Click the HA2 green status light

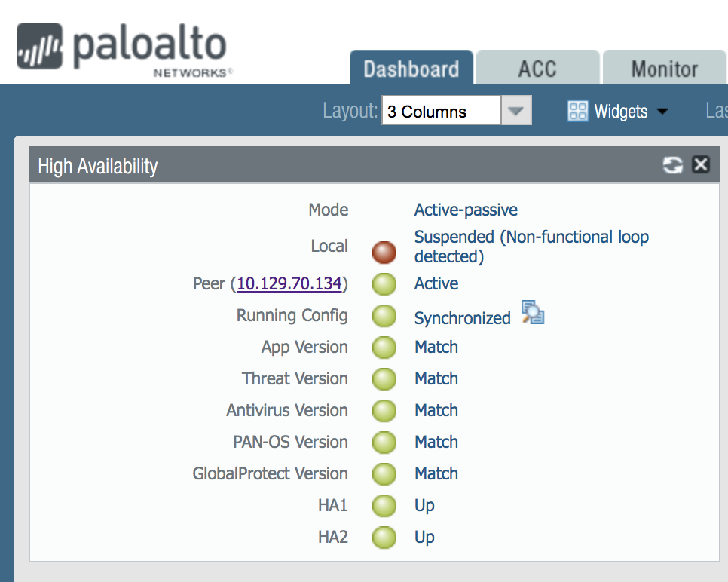click(x=384, y=537)
